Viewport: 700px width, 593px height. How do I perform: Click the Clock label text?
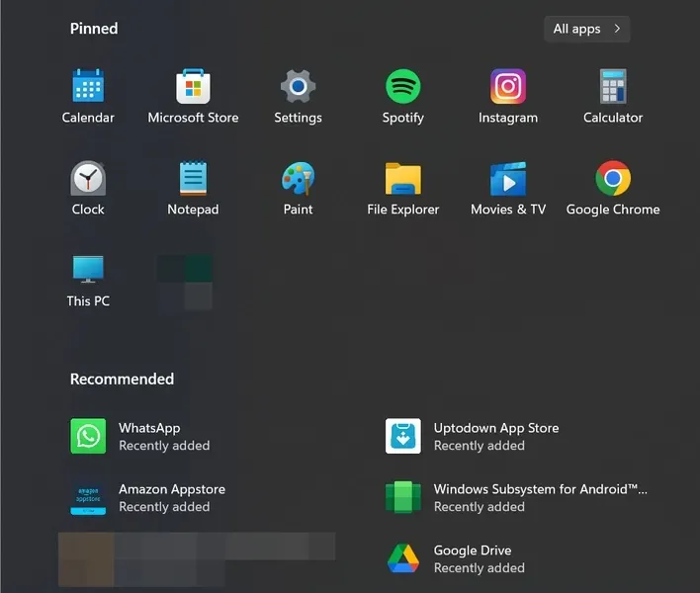coord(88,210)
